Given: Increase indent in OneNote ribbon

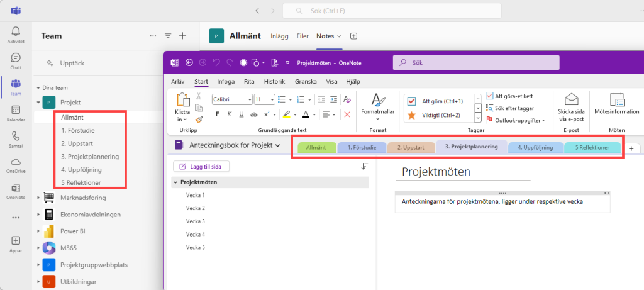Looking at the screenshot, I should point(333,99).
